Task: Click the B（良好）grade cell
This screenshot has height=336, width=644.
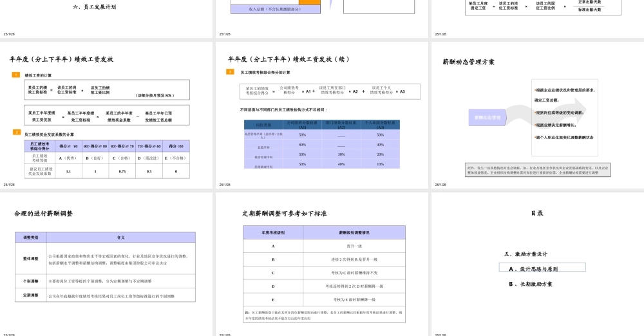Action: click(95, 158)
